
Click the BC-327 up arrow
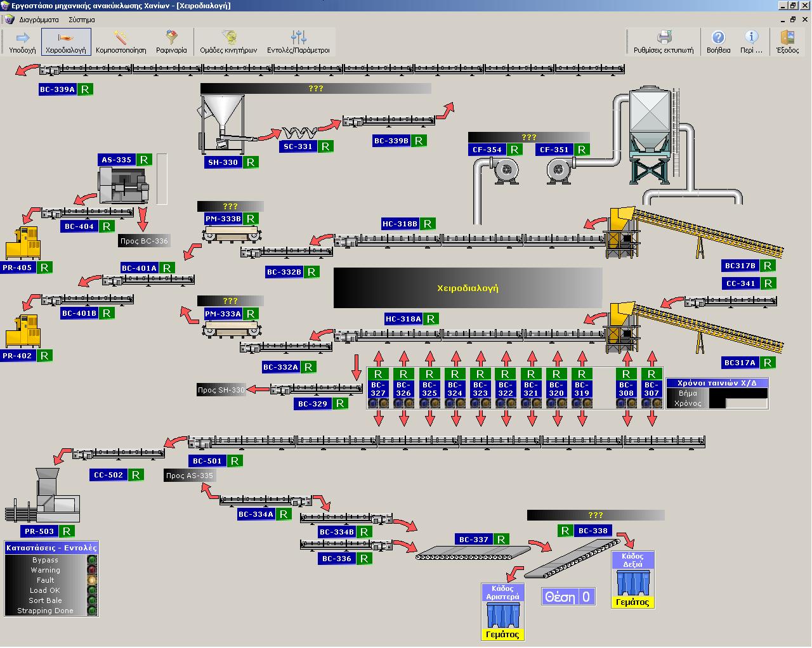point(379,357)
